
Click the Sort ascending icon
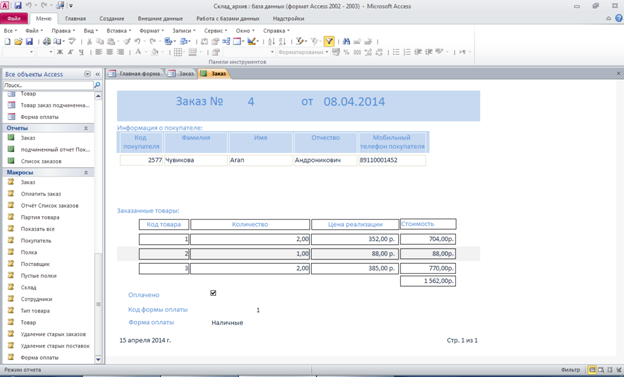tap(271, 41)
